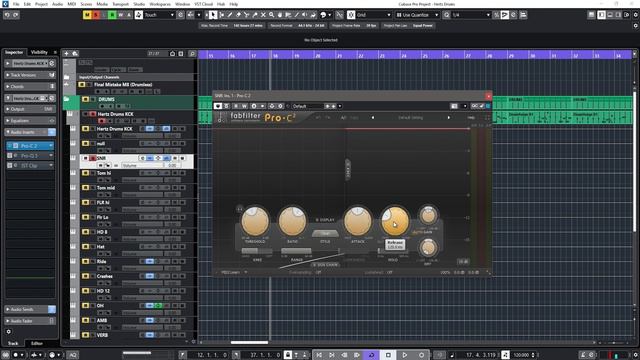Expand the Chords inspector section
This screenshot has height=360, width=640.
[x=29, y=87]
